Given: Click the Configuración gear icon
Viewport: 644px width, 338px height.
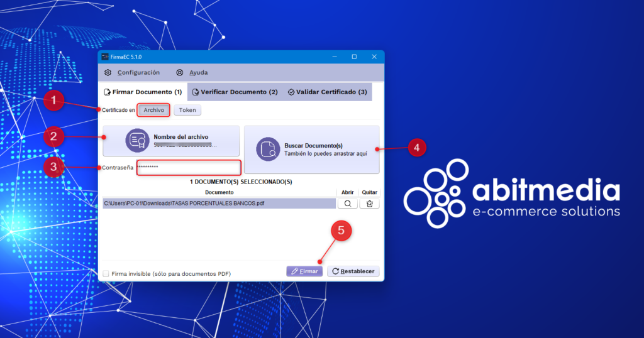Looking at the screenshot, I should pos(108,73).
